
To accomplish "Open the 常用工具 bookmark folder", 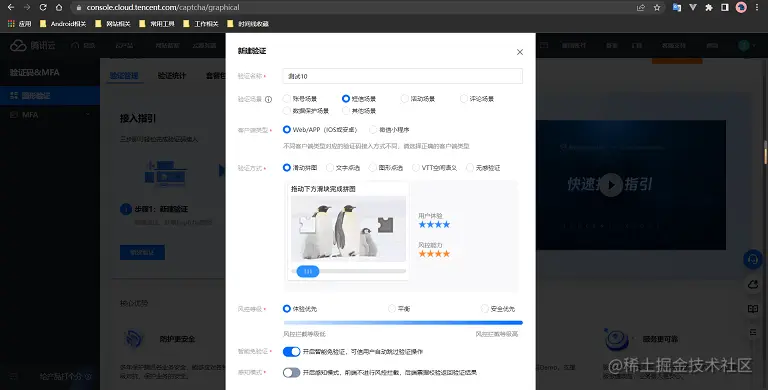I will [x=157, y=24].
